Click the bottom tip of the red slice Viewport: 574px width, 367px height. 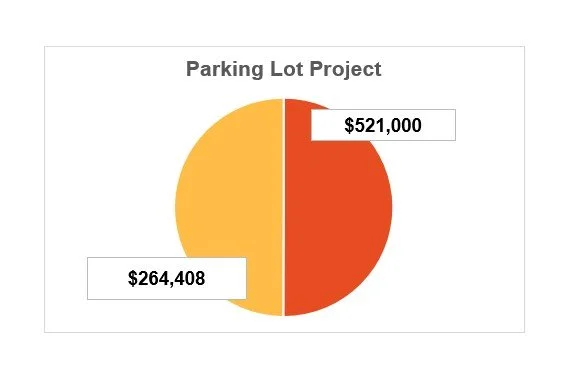pos(287,312)
